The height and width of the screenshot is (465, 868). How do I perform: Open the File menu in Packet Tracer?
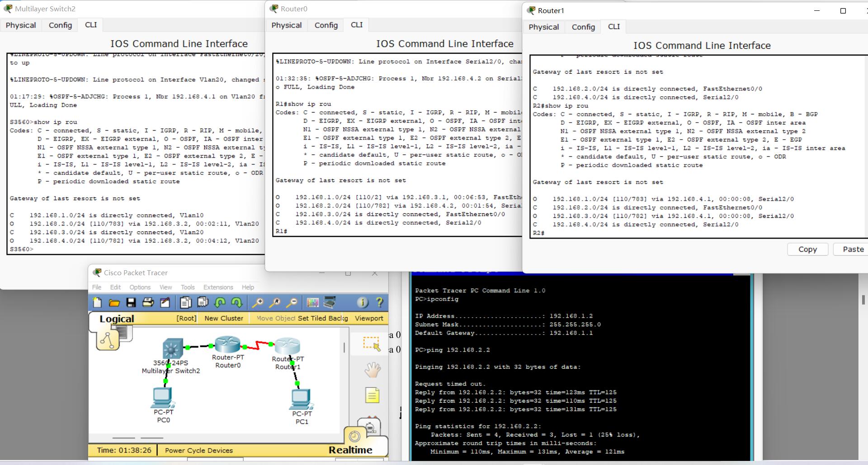point(97,287)
